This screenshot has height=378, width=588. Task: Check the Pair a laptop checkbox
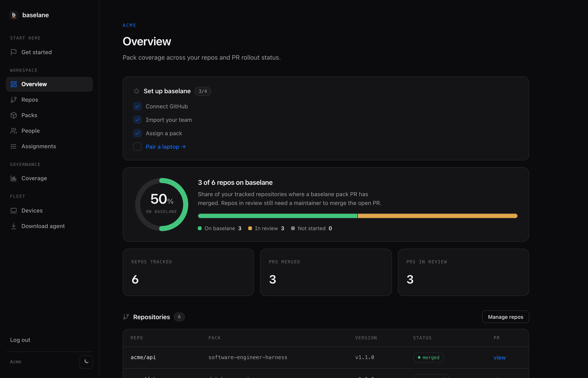(x=137, y=147)
